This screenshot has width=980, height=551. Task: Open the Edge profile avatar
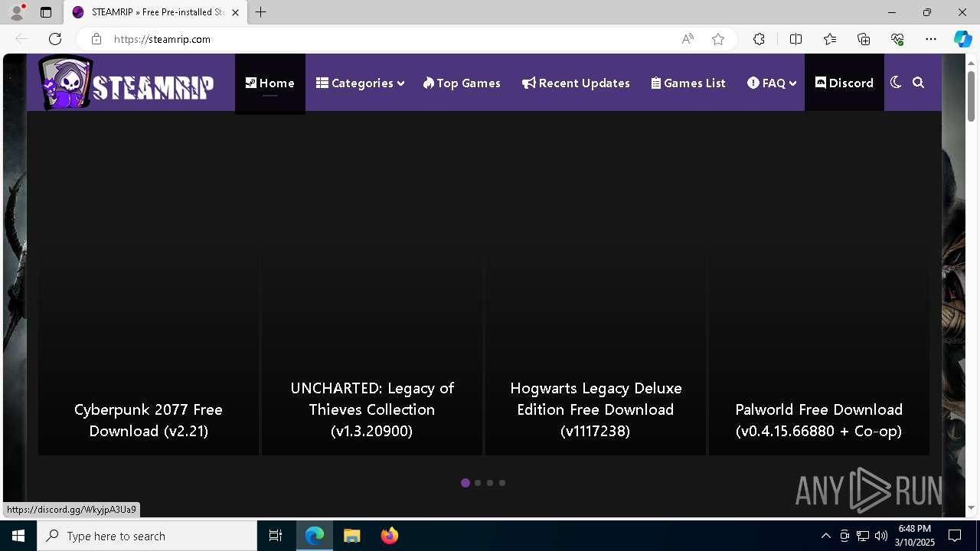(17, 12)
